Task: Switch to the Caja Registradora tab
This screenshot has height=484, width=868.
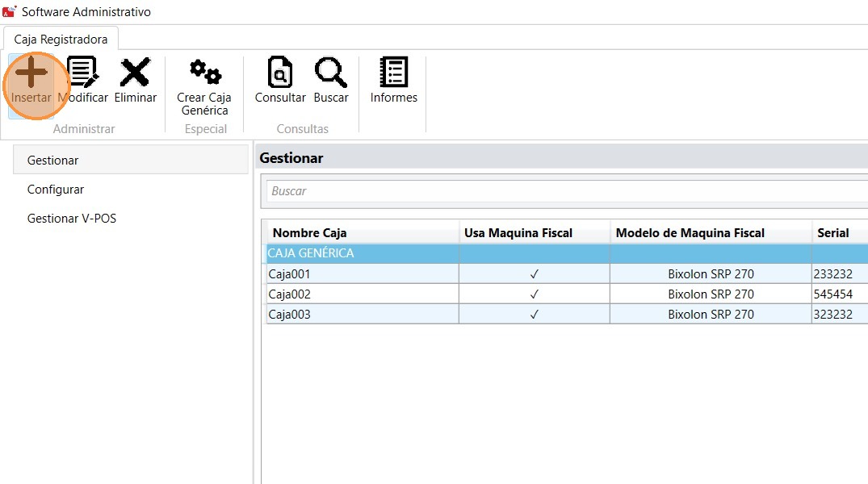Action: point(61,39)
